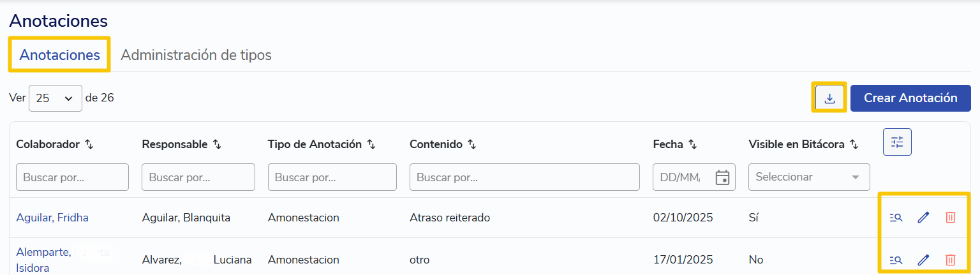View details of Alemparte annotation
This screenshot has height=275, width=980.
coord(896,260)
